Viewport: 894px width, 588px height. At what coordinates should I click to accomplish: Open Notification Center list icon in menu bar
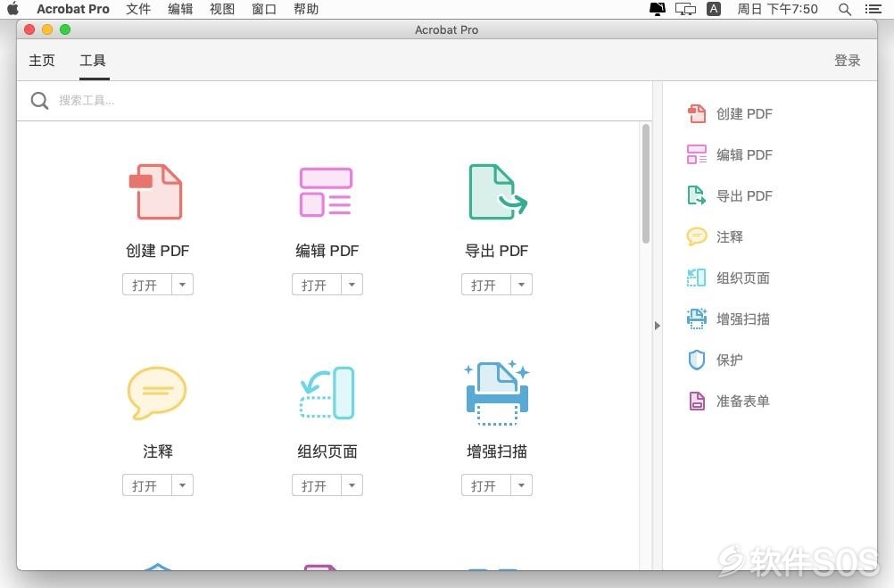[873, 9]
